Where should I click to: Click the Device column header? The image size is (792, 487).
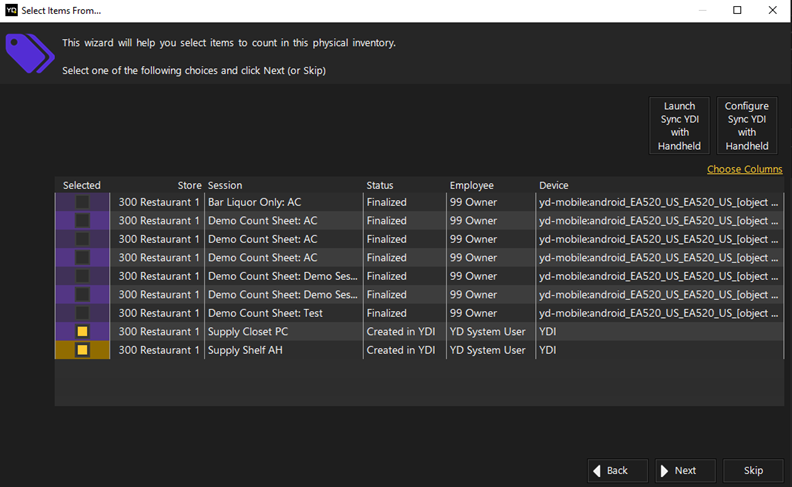(554, 185)
